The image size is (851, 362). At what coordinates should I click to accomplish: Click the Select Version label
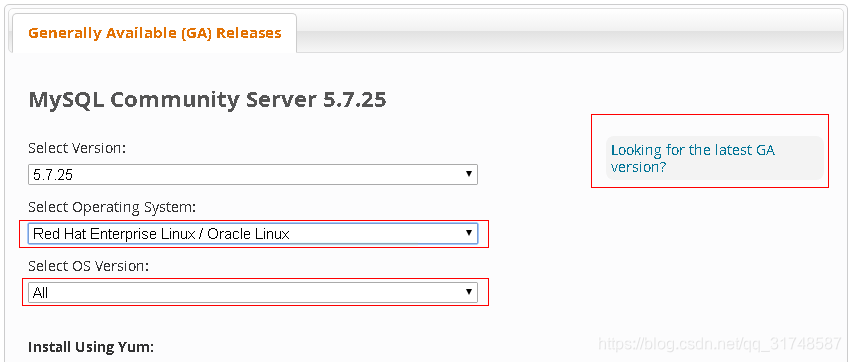pyautogui.click(x=77, y=148)
